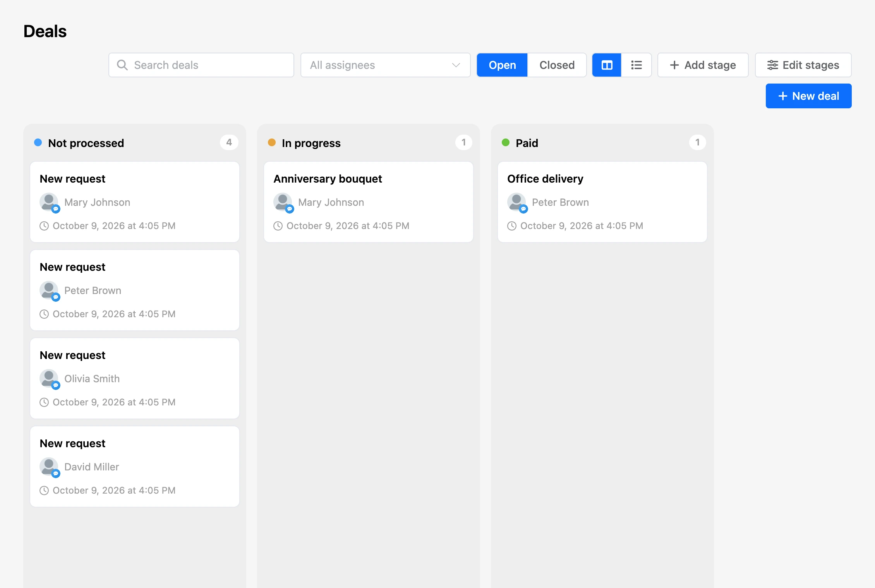Click the Add stage button
This screenshot has height=588, width=875.
tap(703, 65)
